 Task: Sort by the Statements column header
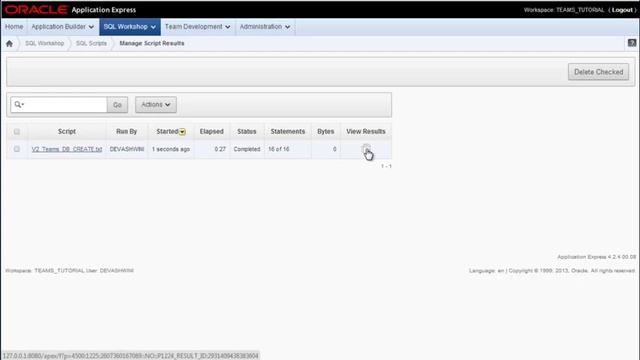pos(288,131)
